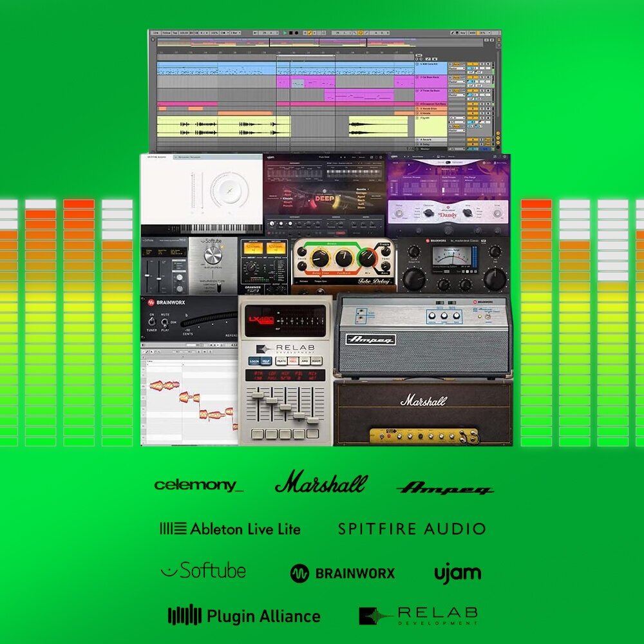Click the large round dial in Spitfire Audio plugin
Image resolution: width=644 pixels, height=644 pixels.
229,190
